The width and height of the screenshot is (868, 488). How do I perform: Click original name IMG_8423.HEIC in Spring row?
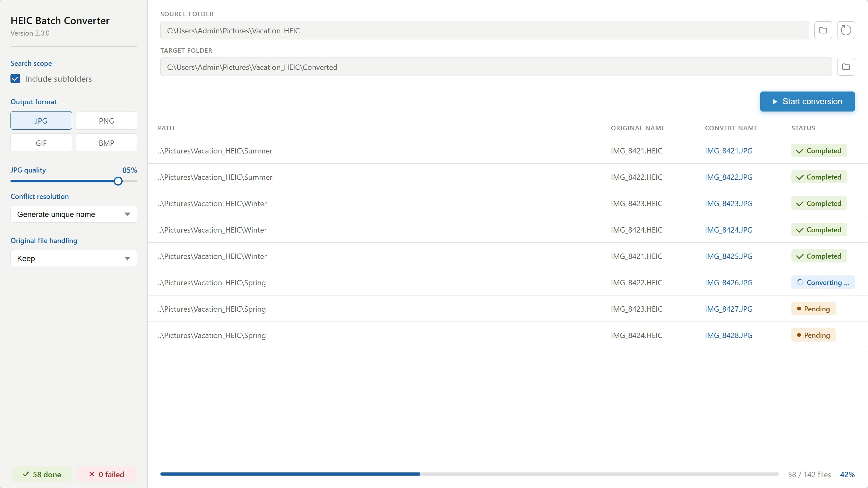636,309
